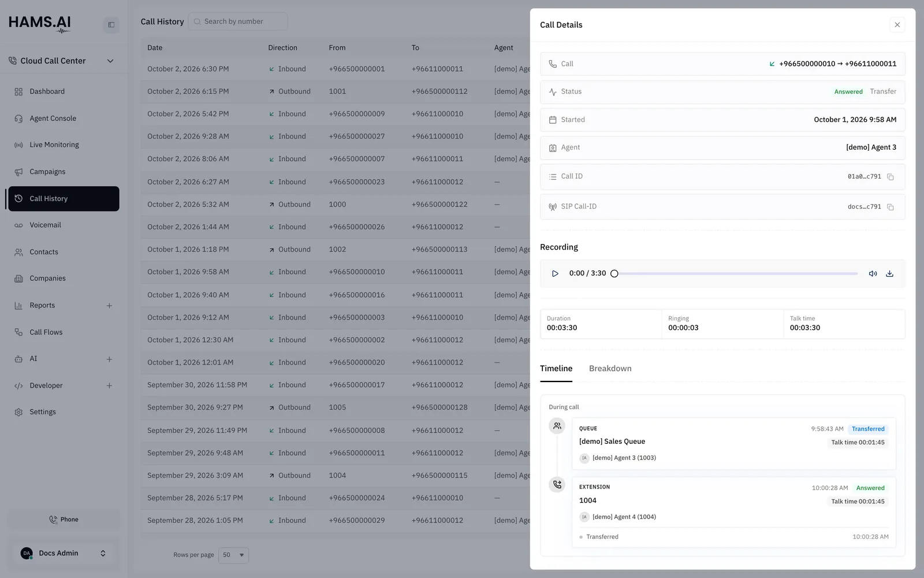The height and width of the screenshot is (578, 924).
Task: Sort by the Direction column header
Action: [x=282, y=48]
